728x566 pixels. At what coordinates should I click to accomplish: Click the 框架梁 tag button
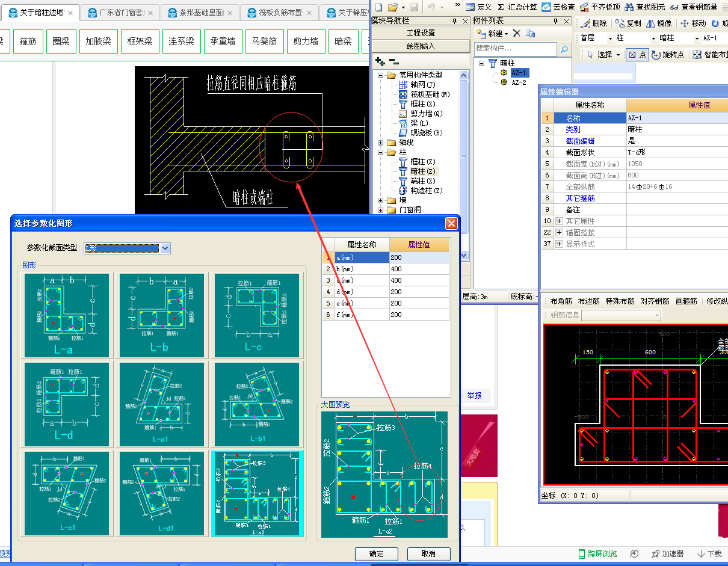(140, 42)
